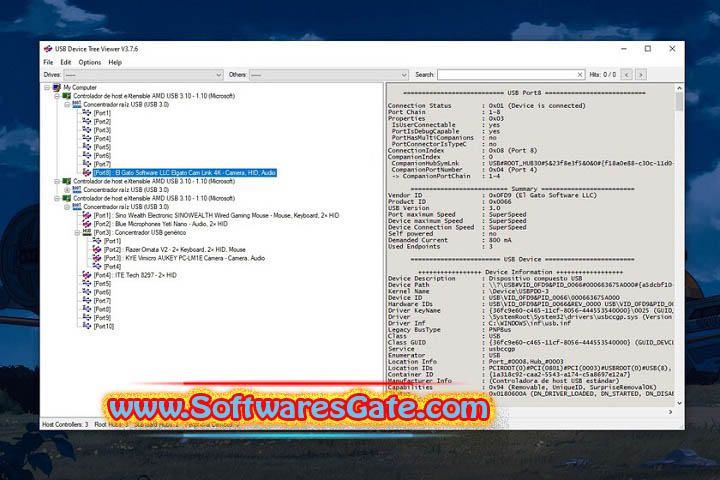The height and width of the screenshot is (480, 720).
Task: Click the Service value usbccgp
Action: tap(501, 349)
